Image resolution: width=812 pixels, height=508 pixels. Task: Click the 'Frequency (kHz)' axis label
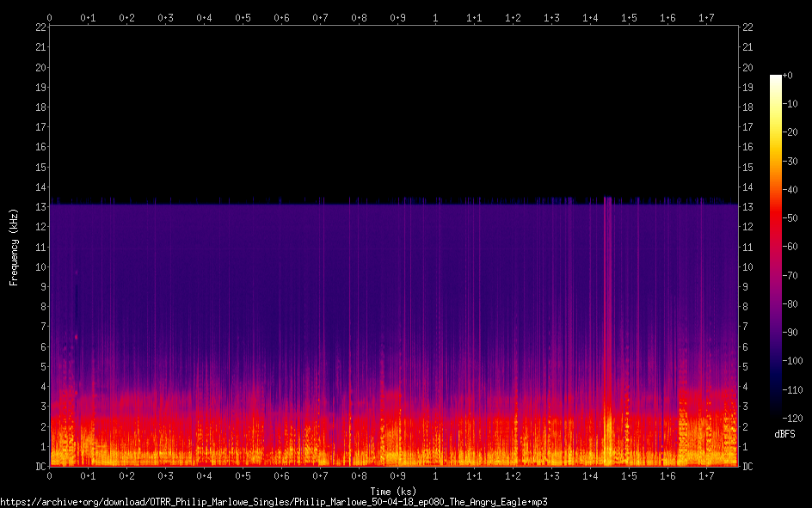(x=14, y=247)
